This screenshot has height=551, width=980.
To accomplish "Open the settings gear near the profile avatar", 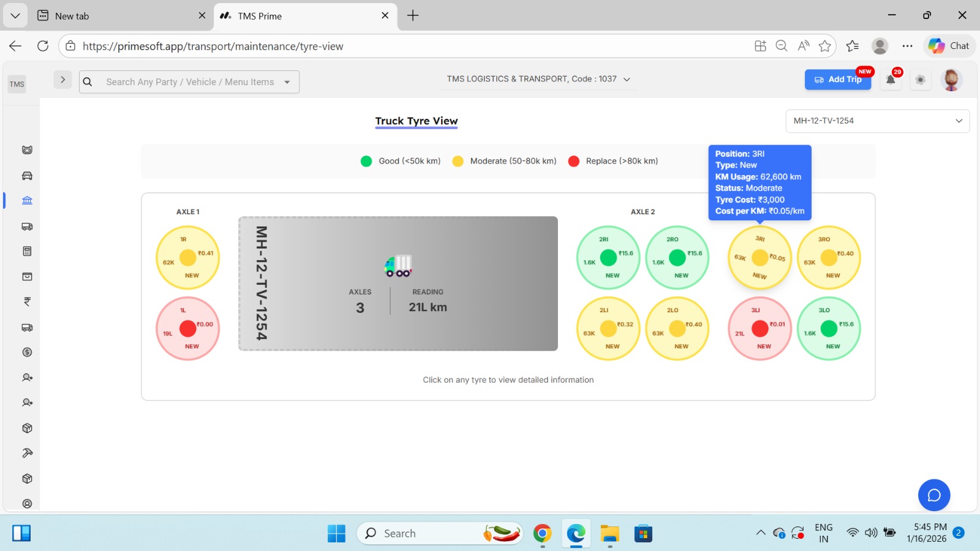I will (920, 80).
